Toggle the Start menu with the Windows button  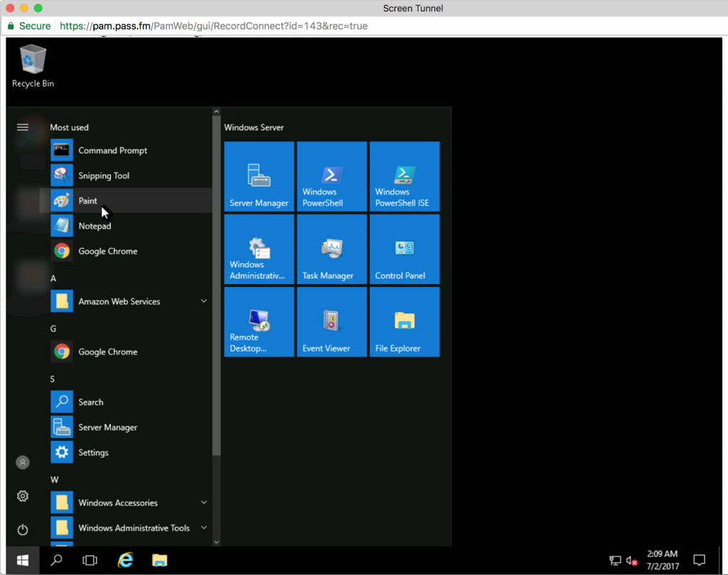click(23, 560)
